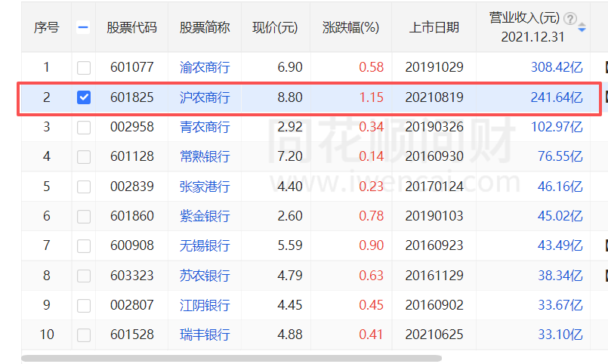Check the box for 瑞丰银行
The height and width of the screenshot is (364, 608).
[84, 335]
